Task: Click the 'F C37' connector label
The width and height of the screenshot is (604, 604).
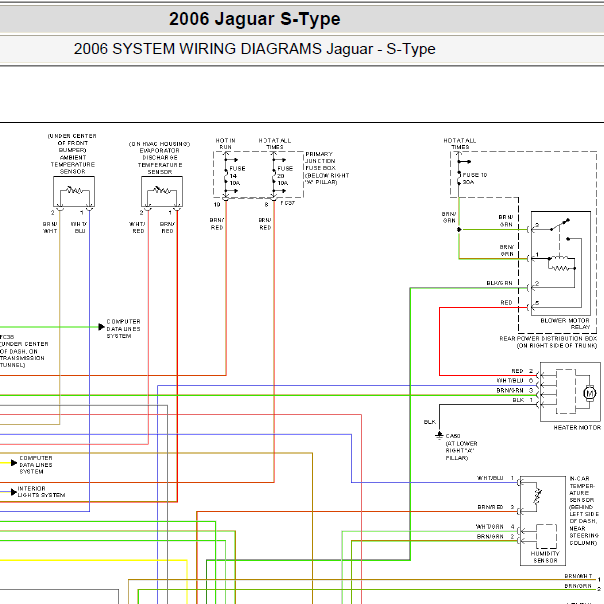Action: coord(287,203)
